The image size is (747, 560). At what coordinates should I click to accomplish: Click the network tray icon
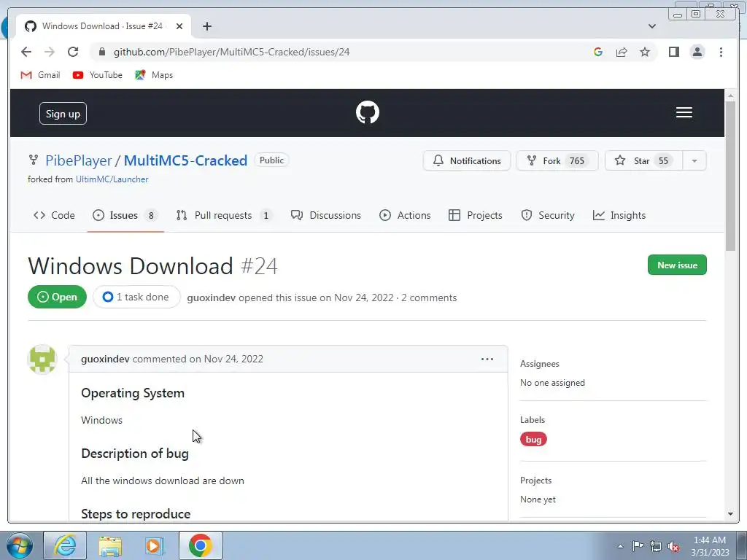[x=656, y=546]
